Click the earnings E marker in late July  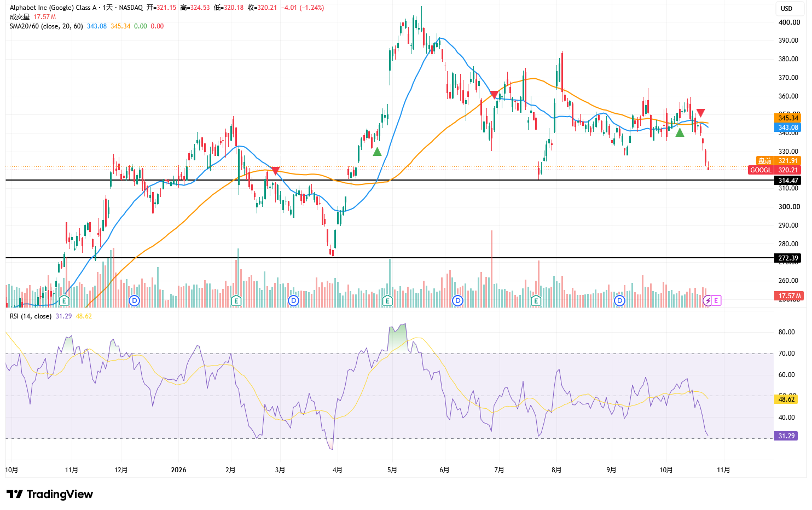tap(536, 300)
